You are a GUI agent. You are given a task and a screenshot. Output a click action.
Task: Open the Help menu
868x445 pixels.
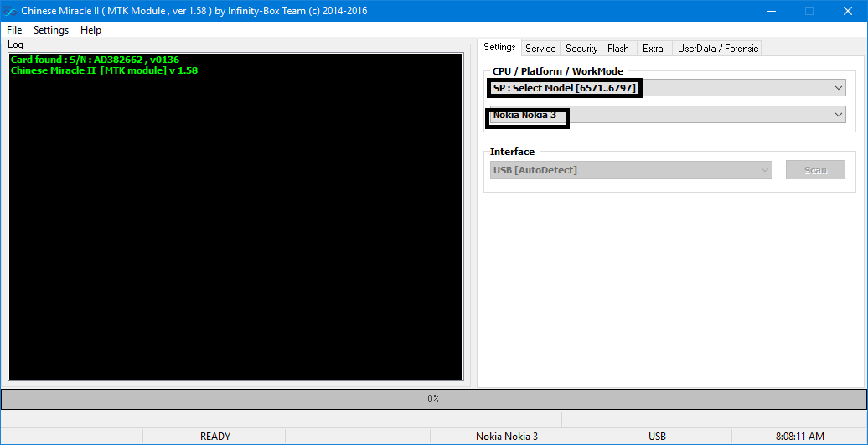tap(90, 30)
